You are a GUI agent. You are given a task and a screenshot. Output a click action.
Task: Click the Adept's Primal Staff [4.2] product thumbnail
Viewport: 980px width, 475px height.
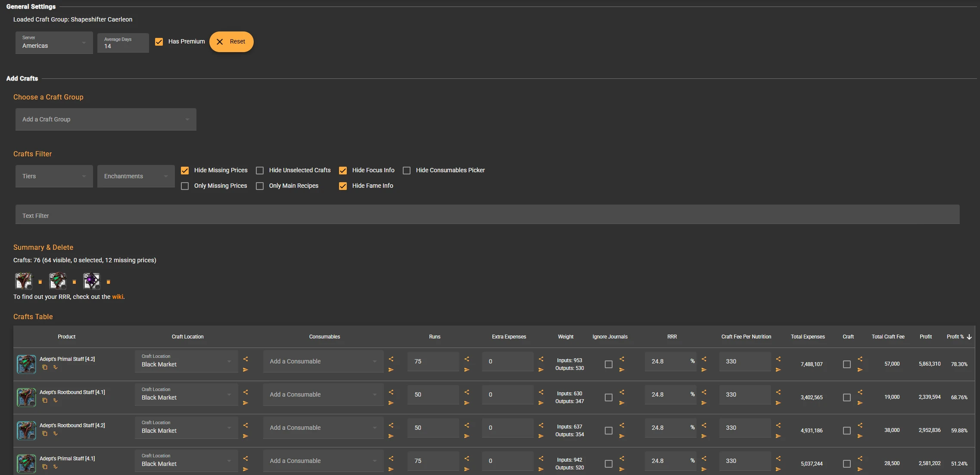(x=26, y=364)
